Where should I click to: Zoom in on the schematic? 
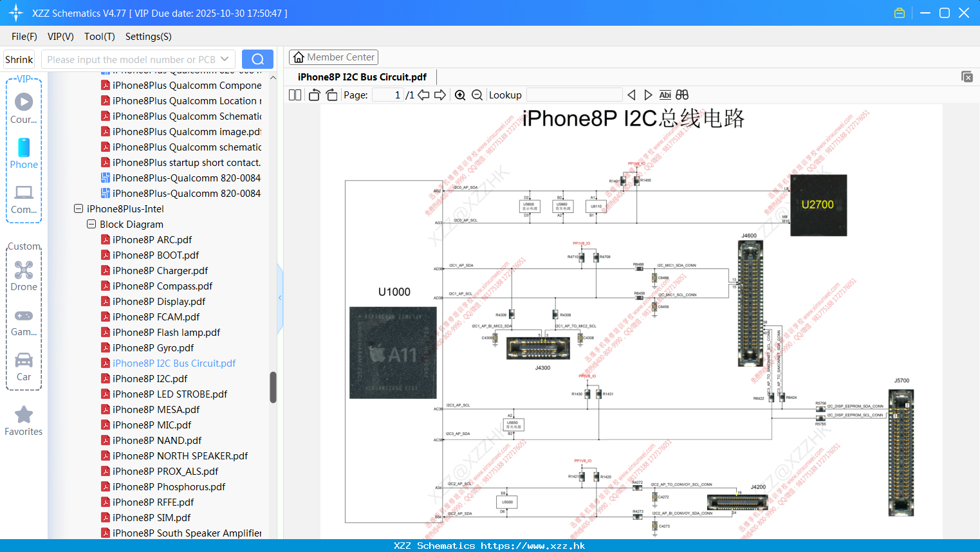click(460, 95)
